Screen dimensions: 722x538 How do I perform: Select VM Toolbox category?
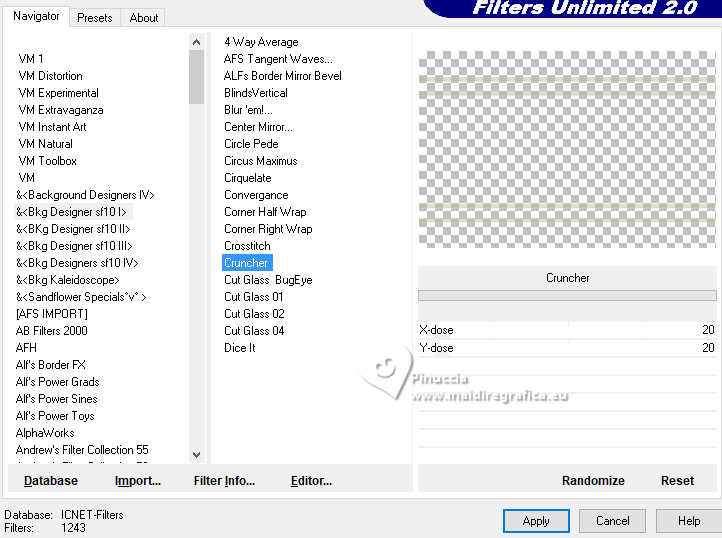coord(47,161)
